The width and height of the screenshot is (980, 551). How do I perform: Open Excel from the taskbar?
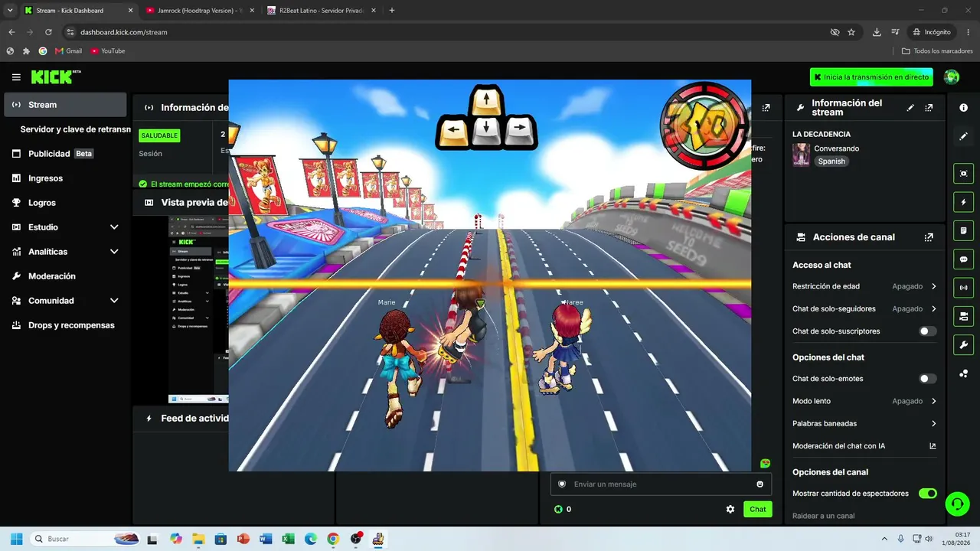(x=288, y=539)
